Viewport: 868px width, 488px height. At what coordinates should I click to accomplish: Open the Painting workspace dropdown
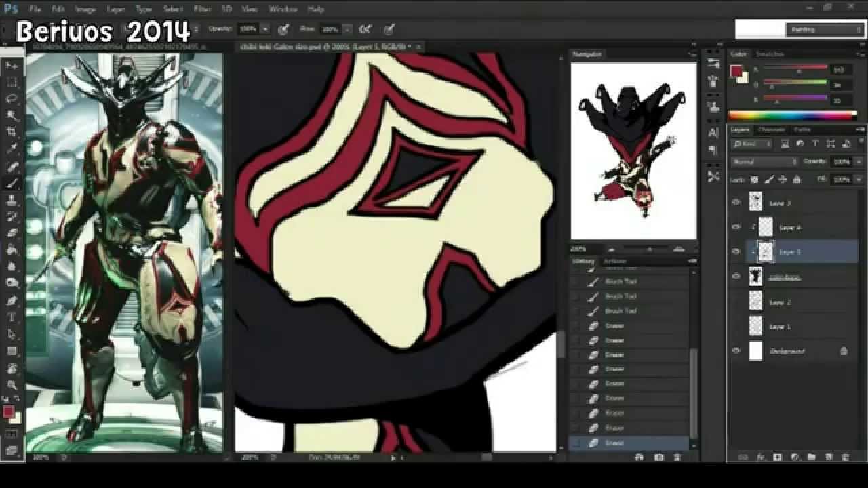[825, 29]
